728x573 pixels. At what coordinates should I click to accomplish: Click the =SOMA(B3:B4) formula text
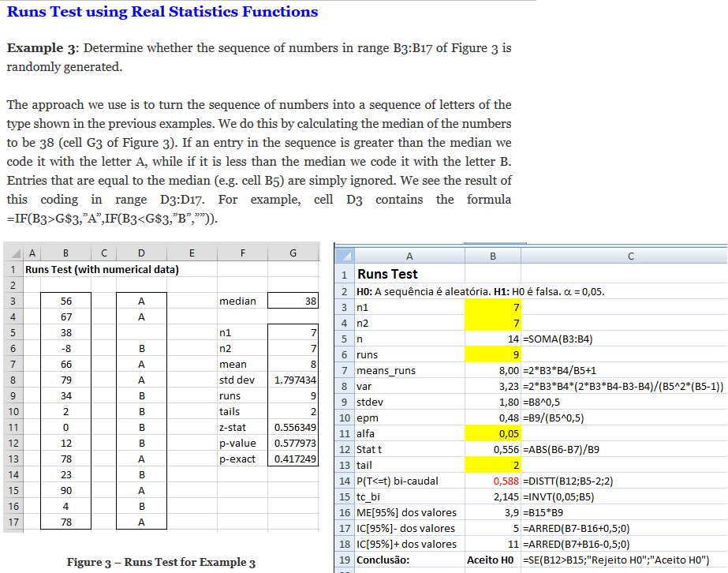point(558,339)
